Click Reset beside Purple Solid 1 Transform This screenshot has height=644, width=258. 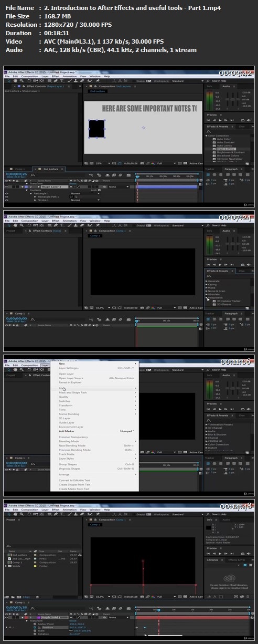73,620
